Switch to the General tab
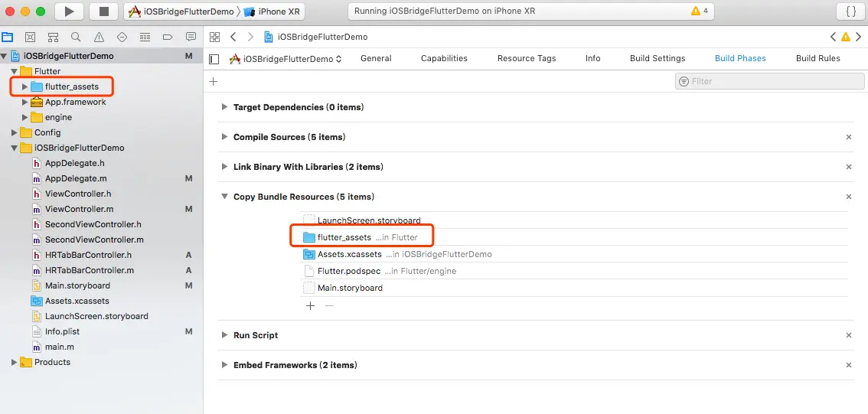This screenshot has width=868, height=414. point(376,58)
